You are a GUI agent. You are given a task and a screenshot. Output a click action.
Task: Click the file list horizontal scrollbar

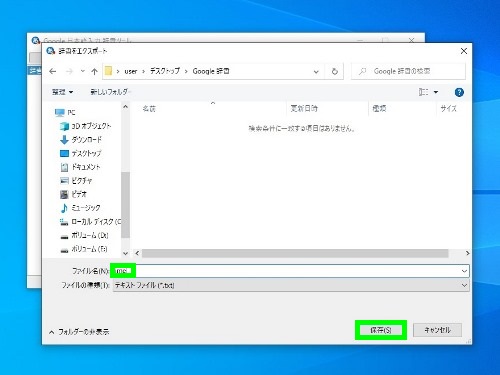coord(295,253)
